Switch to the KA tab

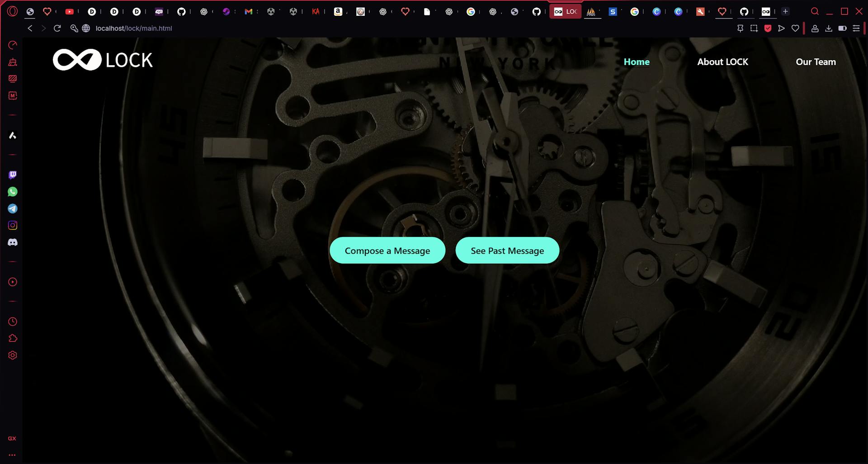click(316, 11)
